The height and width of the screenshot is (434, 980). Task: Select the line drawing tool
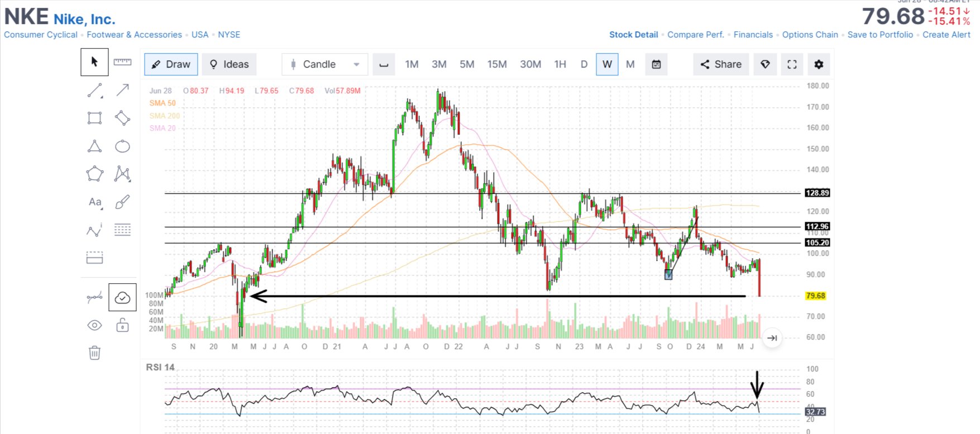pos(94,90)
